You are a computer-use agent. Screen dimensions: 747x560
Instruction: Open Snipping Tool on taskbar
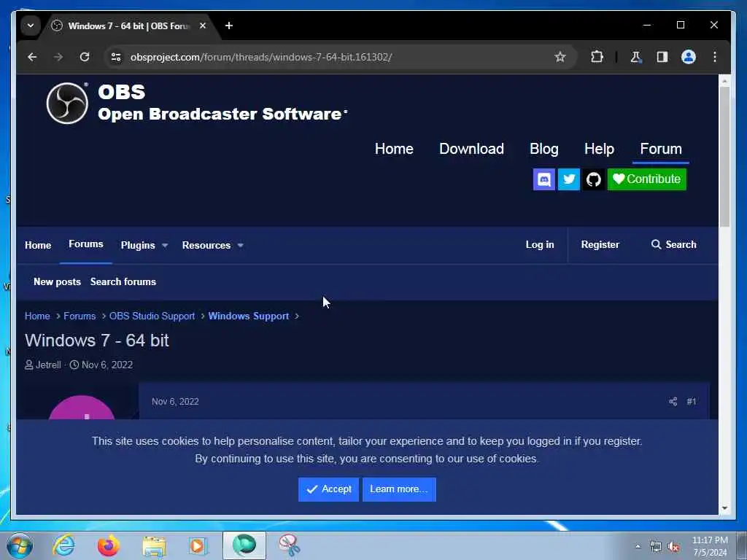click(x=289, y=545)
